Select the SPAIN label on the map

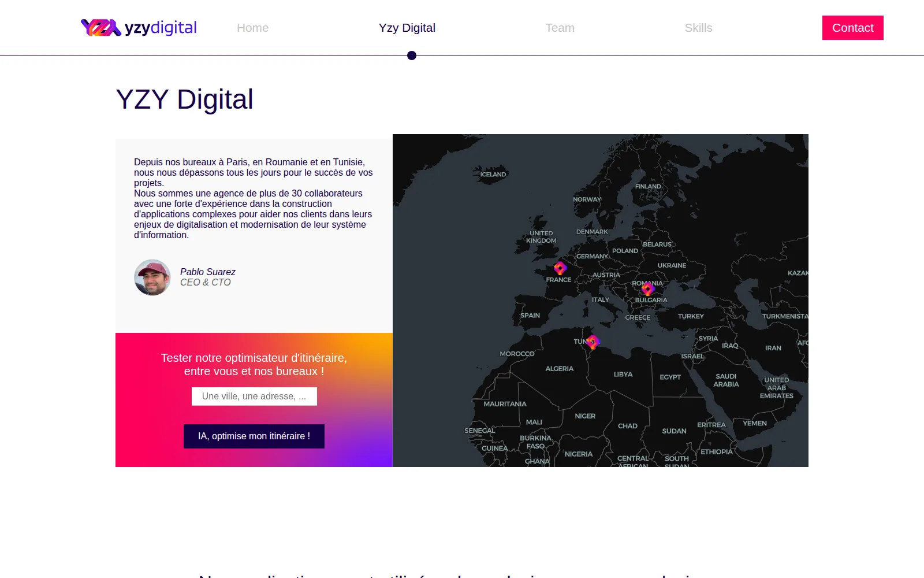(530, 316)
